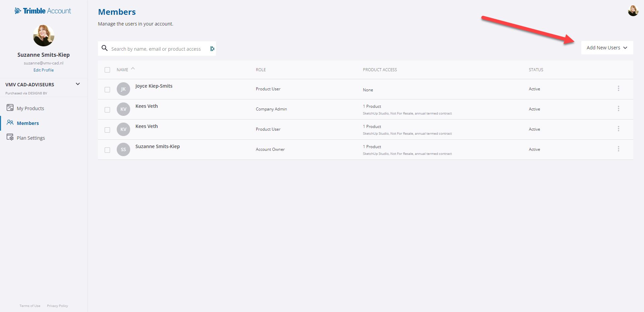Check the box for Joyce Kiep-Smits
644x312 pixels.
click(107, 90)
